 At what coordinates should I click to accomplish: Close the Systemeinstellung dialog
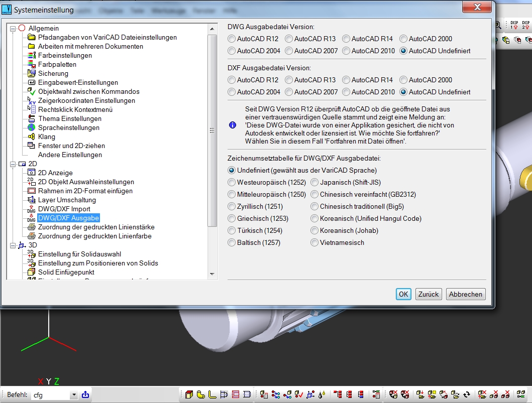477,7
